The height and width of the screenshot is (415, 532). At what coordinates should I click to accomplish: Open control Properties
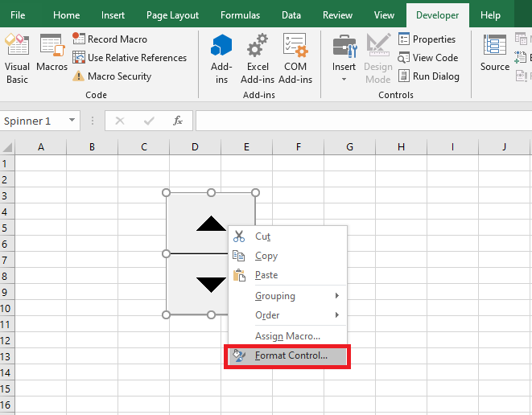click(x=433, y=39)
